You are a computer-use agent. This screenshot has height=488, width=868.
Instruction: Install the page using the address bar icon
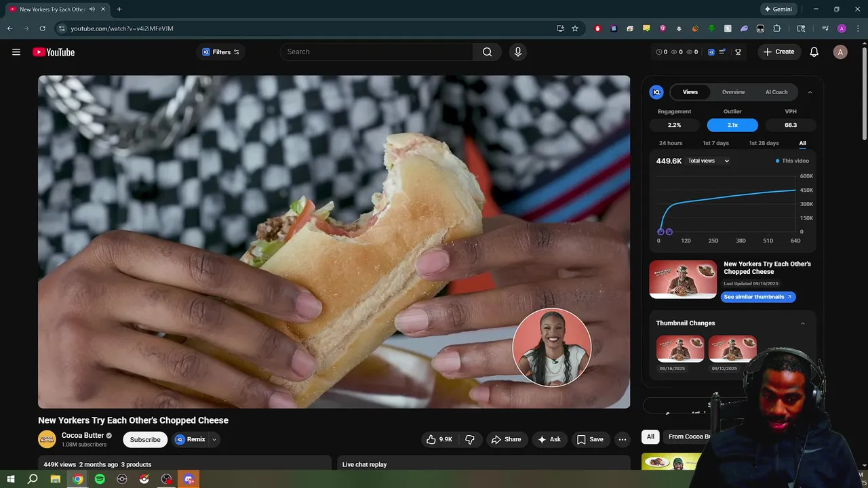[560, 28]
